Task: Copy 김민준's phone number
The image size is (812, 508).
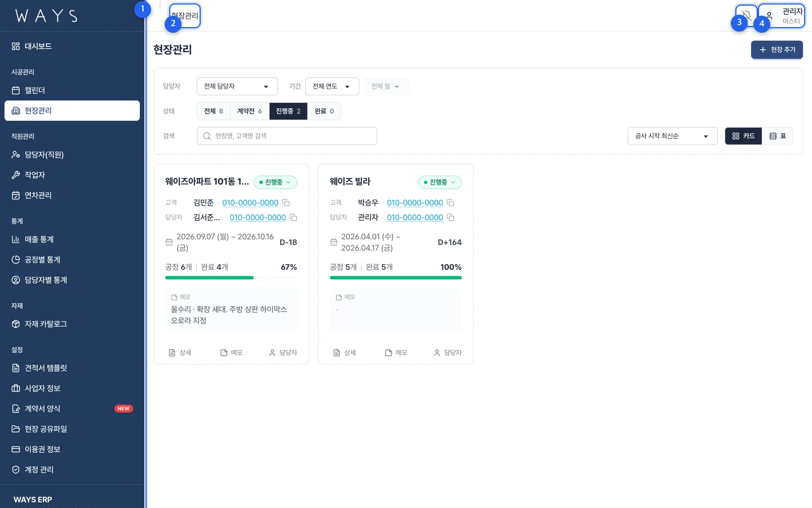Action: pos(286,203)
